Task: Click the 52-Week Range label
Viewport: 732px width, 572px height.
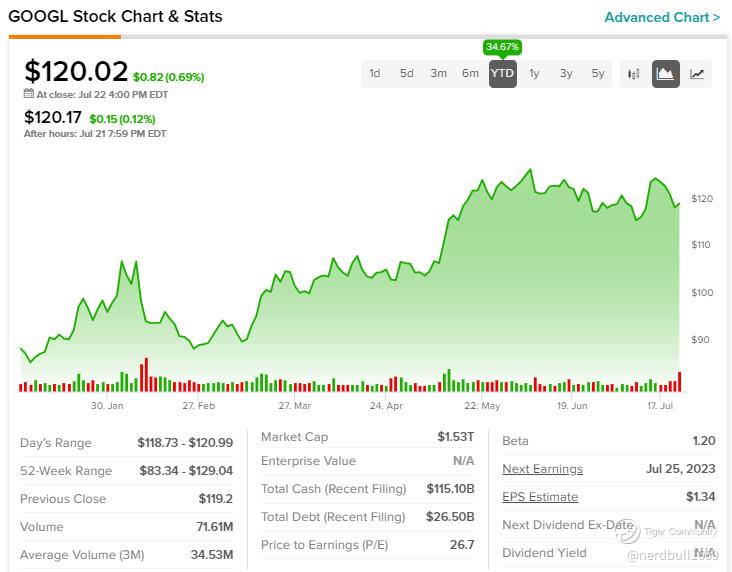Action: [x=66, y=471]
